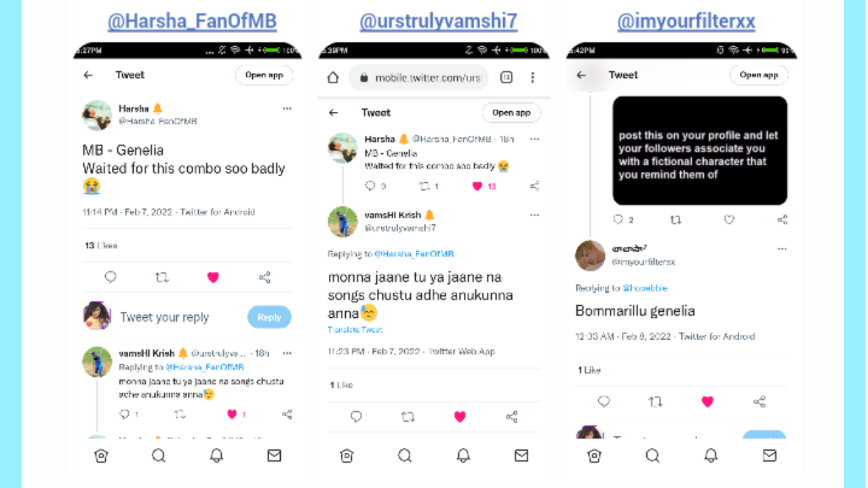The height and width of the screenshot is (488, 868).
Task: Open browser three-dot overflow menu
Action: point(533,78)
